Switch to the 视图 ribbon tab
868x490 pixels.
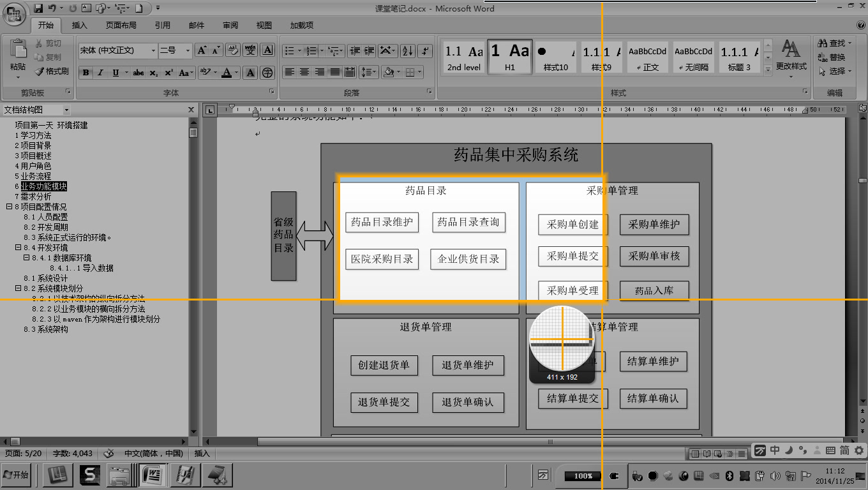264,26
